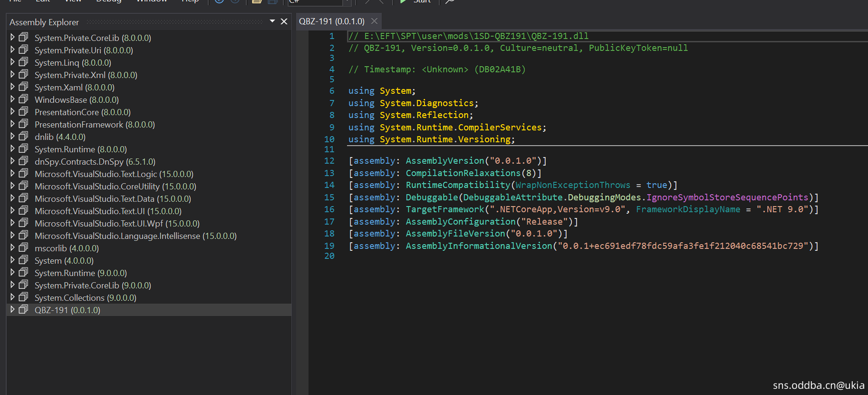Switch to the QBZ-191 (0.0.1.0) tab

pyautogui.click(x=331, y=21)
